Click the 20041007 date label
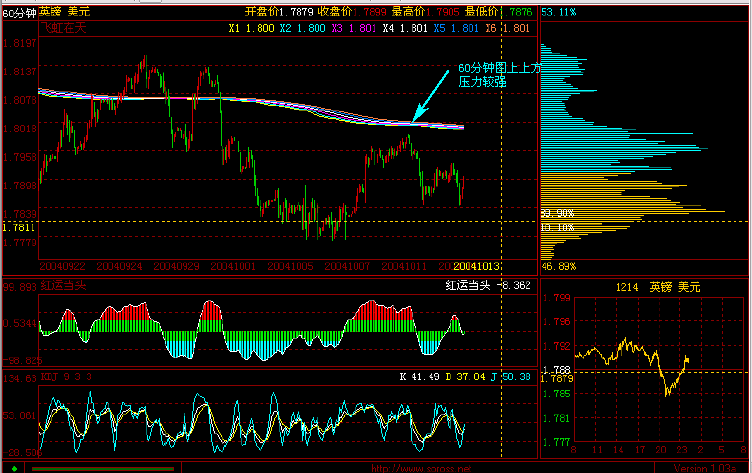Image resolution: width=752 pixels, height=473 pixels. (347, 266)
